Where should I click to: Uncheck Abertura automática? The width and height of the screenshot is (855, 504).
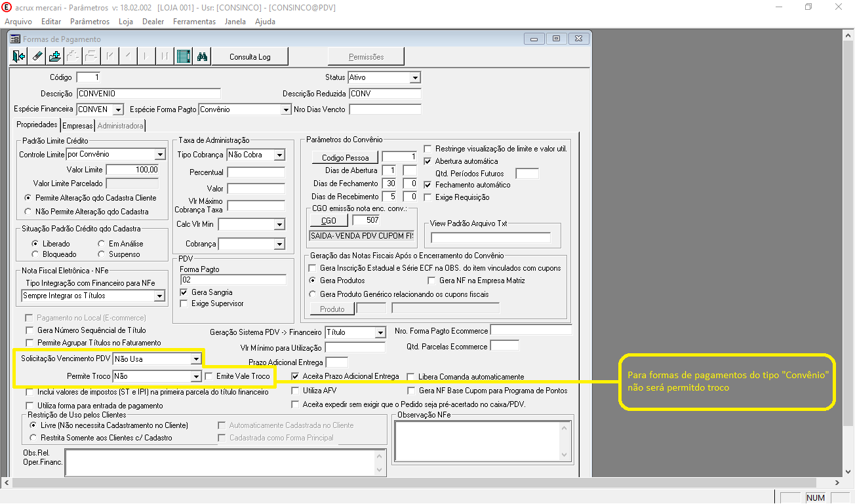tap(428, 161)
